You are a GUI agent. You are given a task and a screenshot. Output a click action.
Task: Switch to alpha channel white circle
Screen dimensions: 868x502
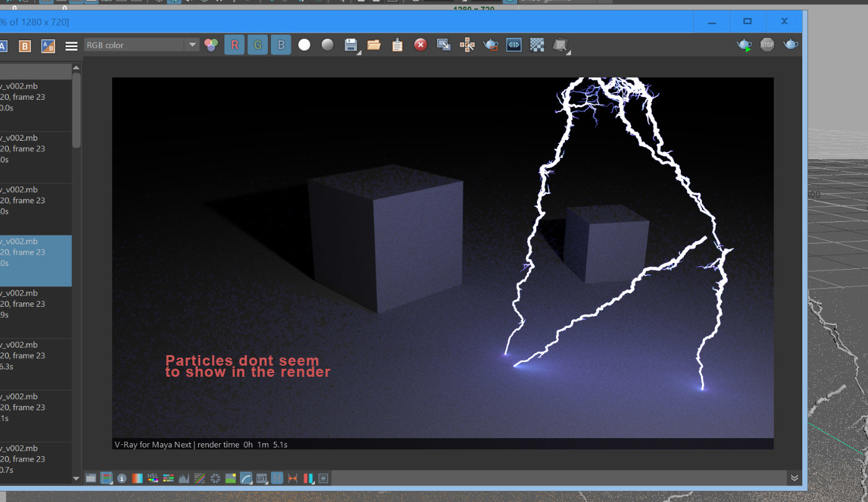tap(304, 45)
